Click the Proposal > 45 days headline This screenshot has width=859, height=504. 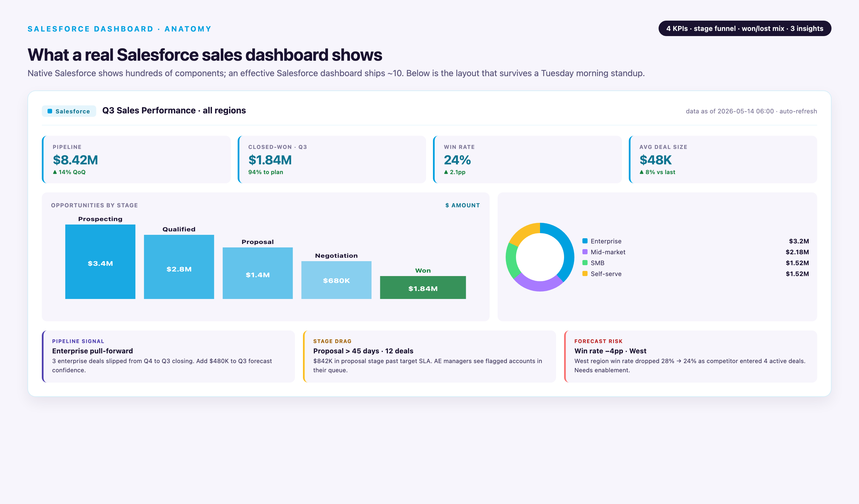(363, 351)
